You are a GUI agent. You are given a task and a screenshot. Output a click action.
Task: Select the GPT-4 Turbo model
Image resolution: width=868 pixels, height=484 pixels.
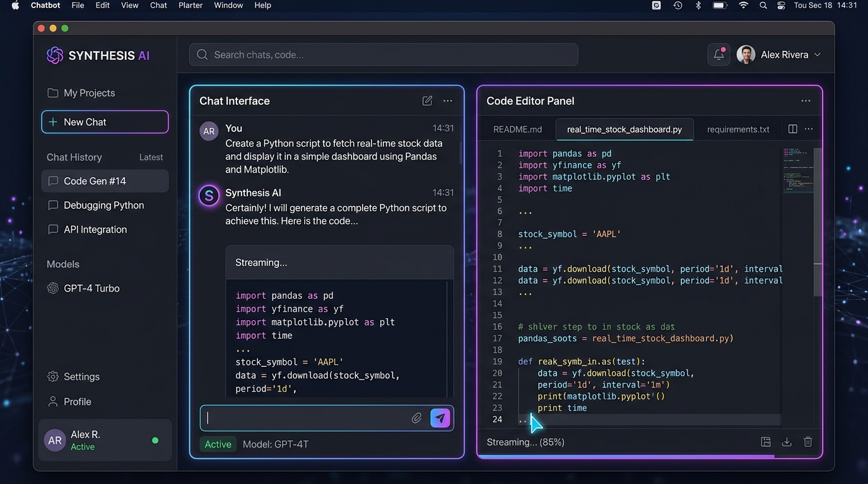[83, 288]
